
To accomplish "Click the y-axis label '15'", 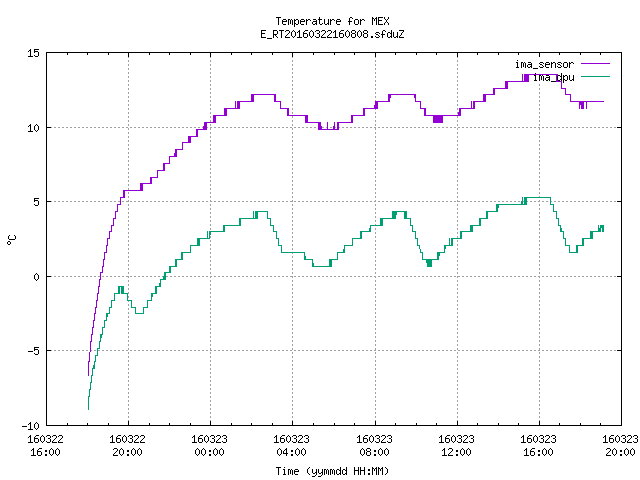I will tap(33, 53).
